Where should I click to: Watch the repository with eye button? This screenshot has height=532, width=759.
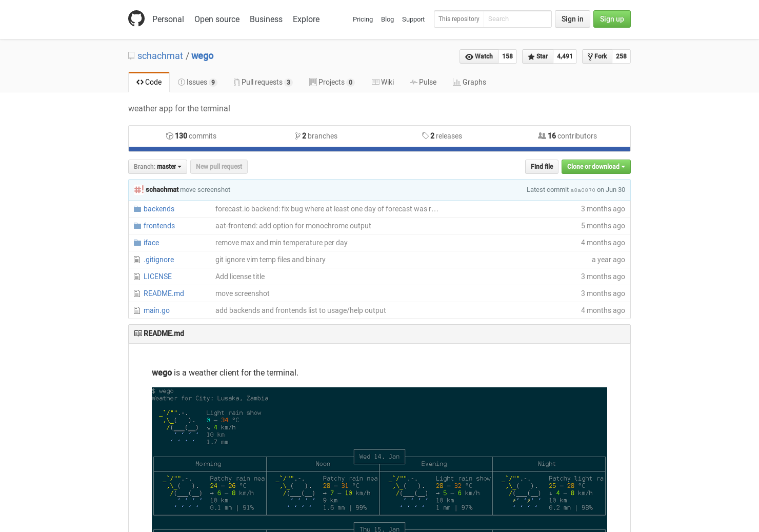point(479,56)
